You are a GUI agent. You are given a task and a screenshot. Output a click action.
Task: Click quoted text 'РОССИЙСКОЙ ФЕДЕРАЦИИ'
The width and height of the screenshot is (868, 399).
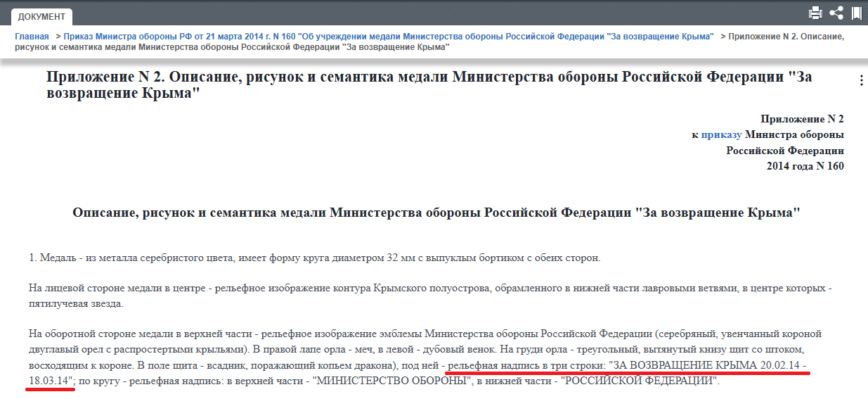click(640, 381)
